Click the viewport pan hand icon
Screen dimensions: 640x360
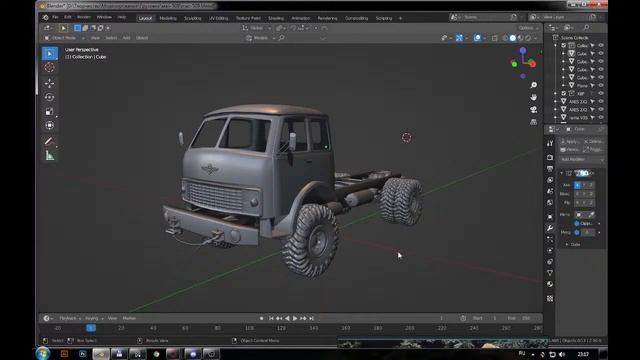[533, 97]
